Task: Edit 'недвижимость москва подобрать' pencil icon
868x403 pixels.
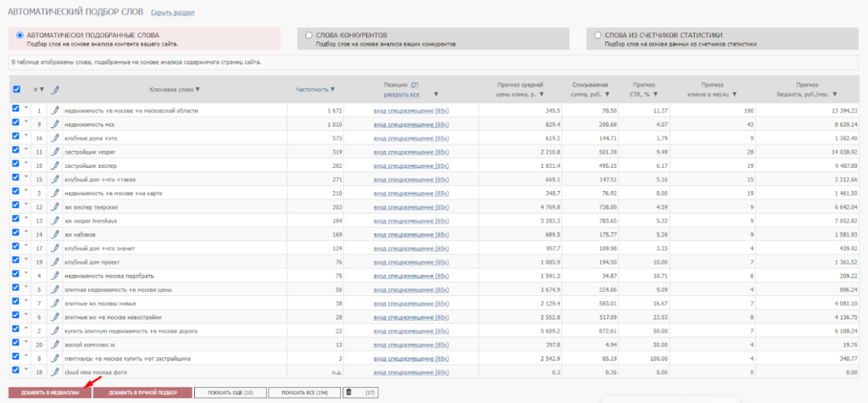Action: 55,276
